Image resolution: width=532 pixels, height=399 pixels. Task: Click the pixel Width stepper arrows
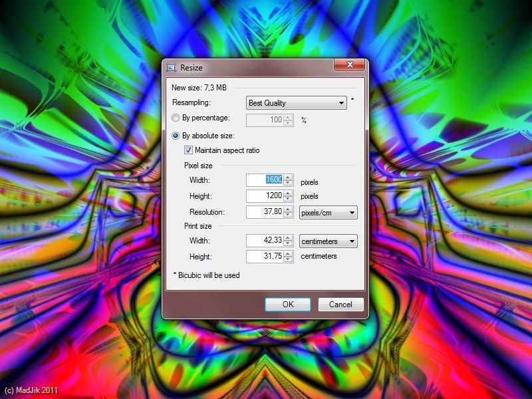[x=289, y=180]
